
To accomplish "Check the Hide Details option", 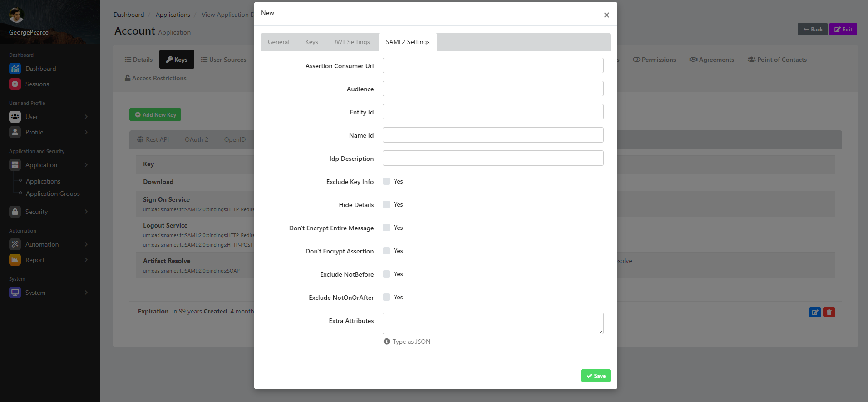I will point(386,204).
